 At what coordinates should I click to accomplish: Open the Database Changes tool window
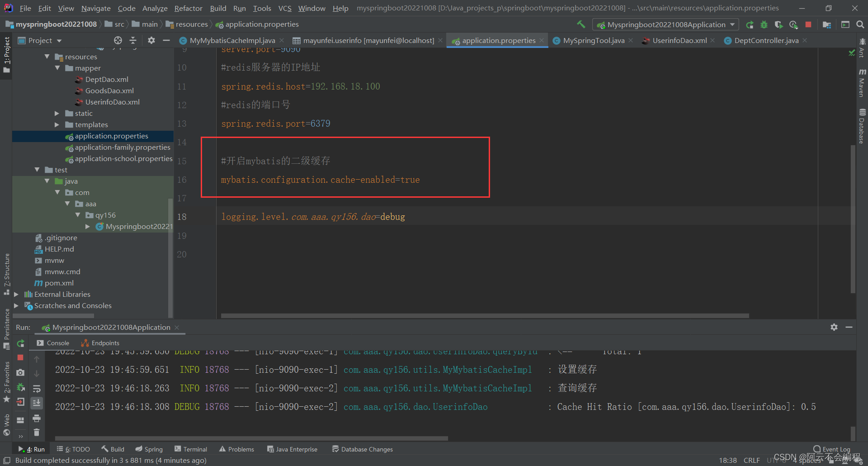362,449
